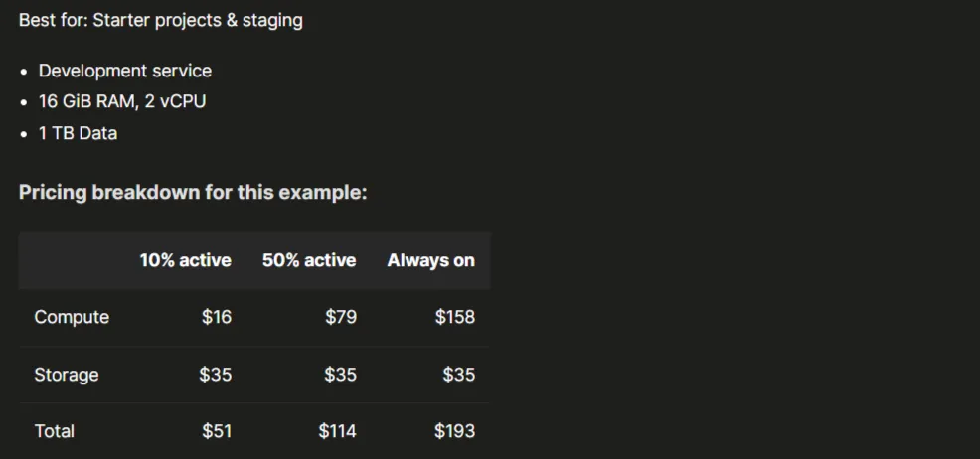Click the $51 total cell
The image size is (980, 459).
tap(217, 431)
